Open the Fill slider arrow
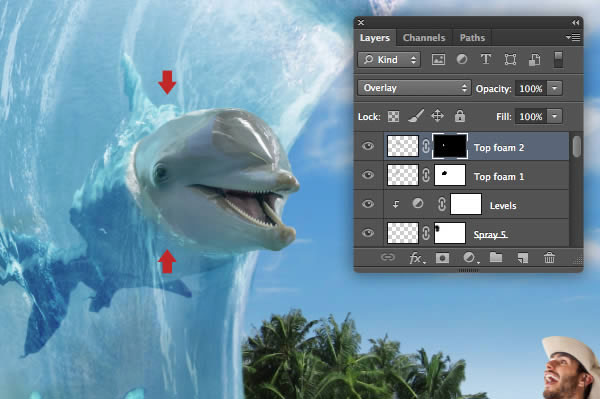The width and height of the screenshot is (600, 399). tap(554, 116)
